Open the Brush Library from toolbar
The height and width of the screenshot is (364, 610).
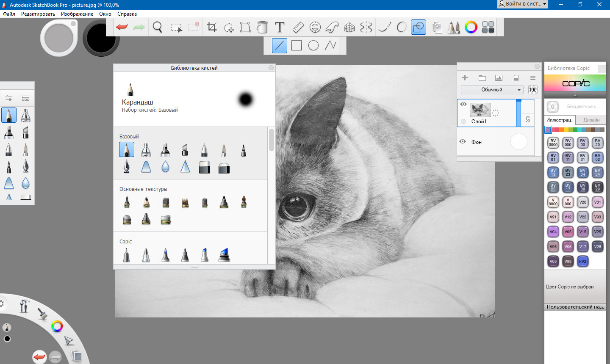pyautogui.click(x=454, y=28)
